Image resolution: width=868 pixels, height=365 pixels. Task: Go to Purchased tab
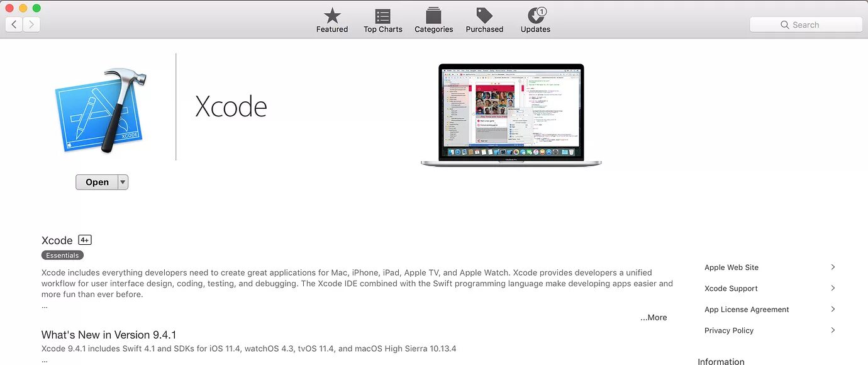point(484,20)
